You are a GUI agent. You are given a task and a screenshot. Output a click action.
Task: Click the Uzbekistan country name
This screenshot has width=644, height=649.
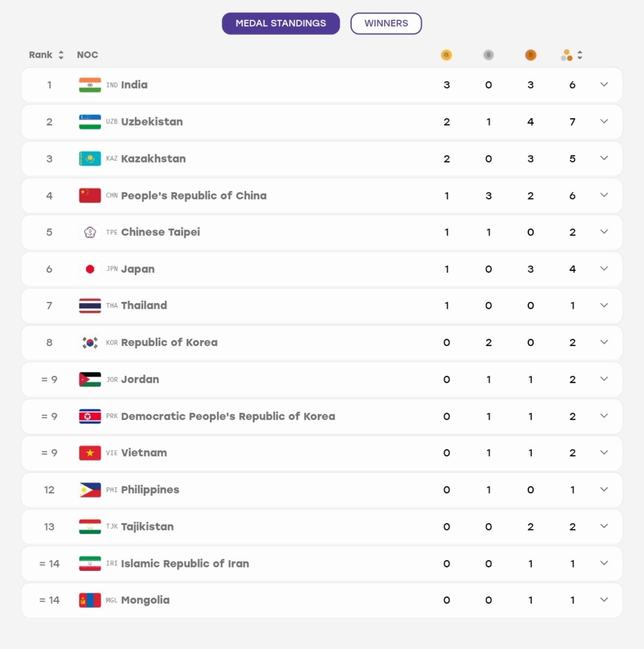152,122
